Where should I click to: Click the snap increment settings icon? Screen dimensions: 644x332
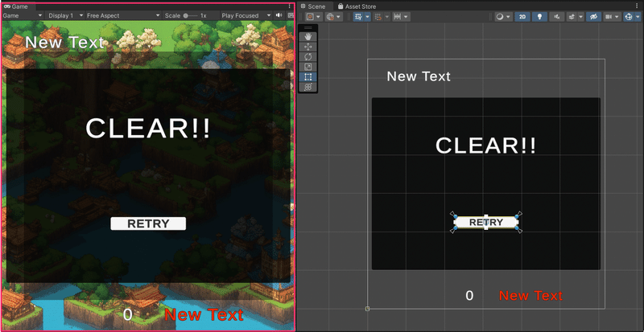pyautogui.click(x=397, y=17)
